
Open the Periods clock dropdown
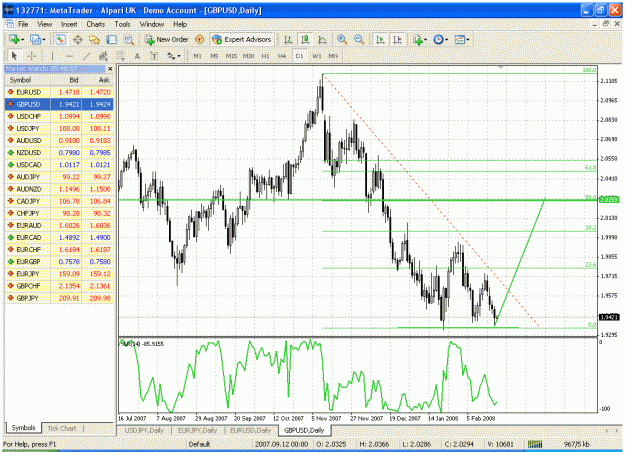pyautogui.click(x=441, y=39)
